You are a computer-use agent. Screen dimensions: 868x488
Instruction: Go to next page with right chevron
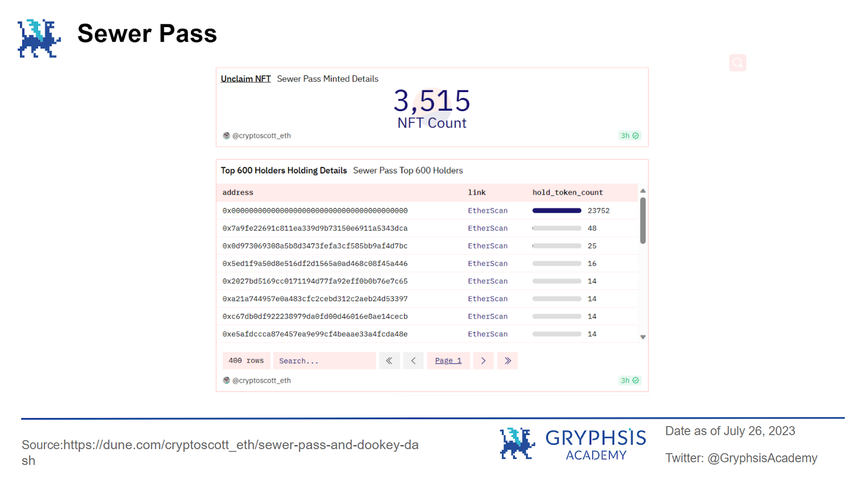click(x=483, y=361)
